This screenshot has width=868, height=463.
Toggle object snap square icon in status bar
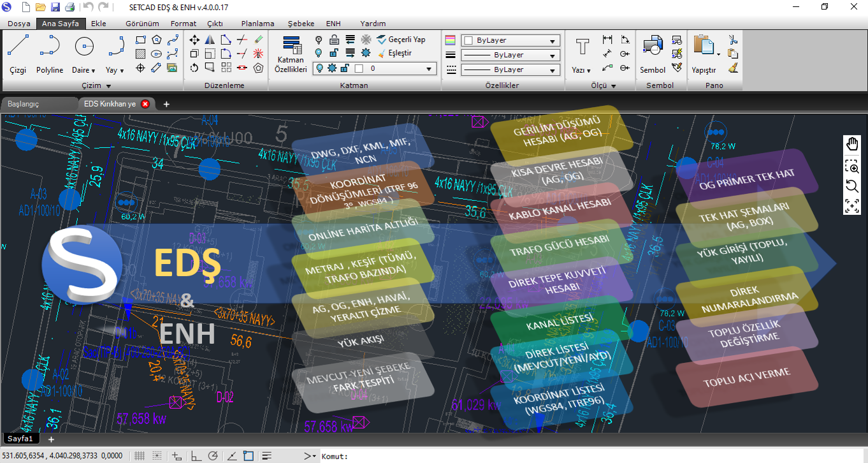tap(249, 456)
